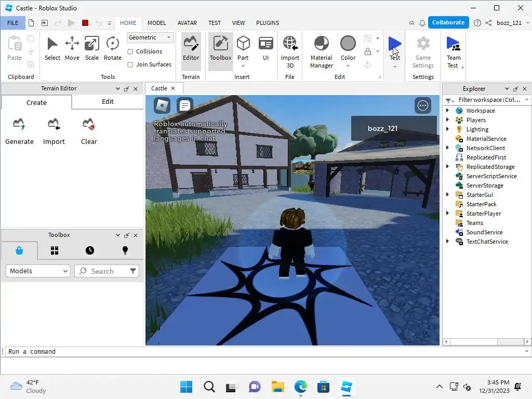This screenshot has width=532, height=399.
Task: Expand the TextChatService node
Action: pos(447,241)
